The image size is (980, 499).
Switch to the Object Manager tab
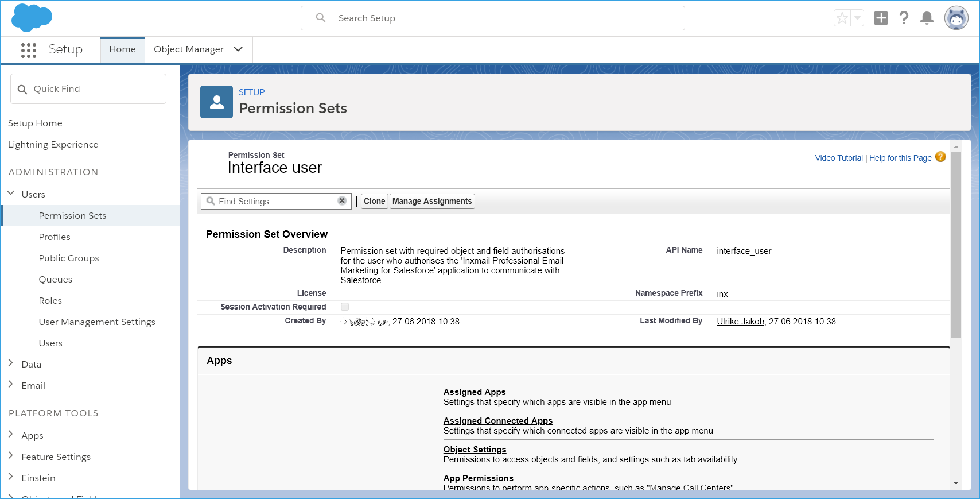pos(189,49)
